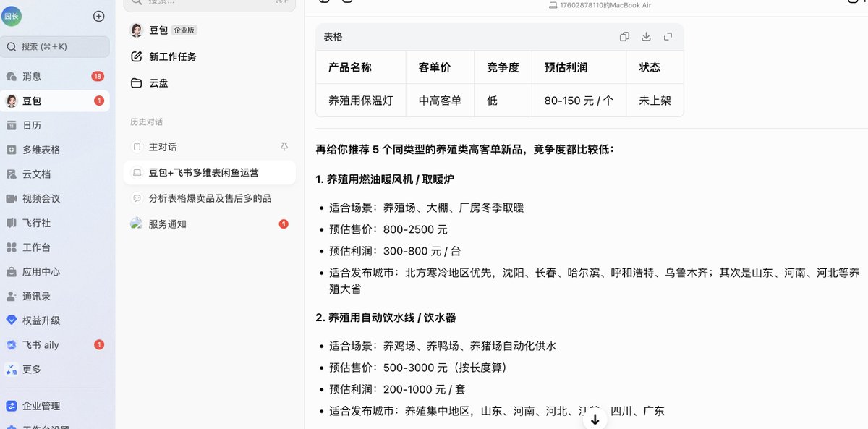Click 权益升级 upgrade entry
The image size is (868, 429).
(55, 320)
